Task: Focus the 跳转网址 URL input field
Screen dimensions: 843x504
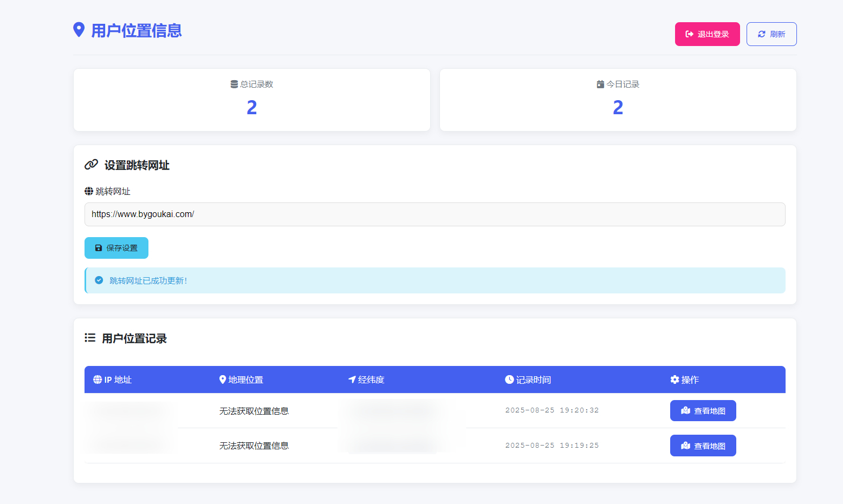Action: (435, 214)
